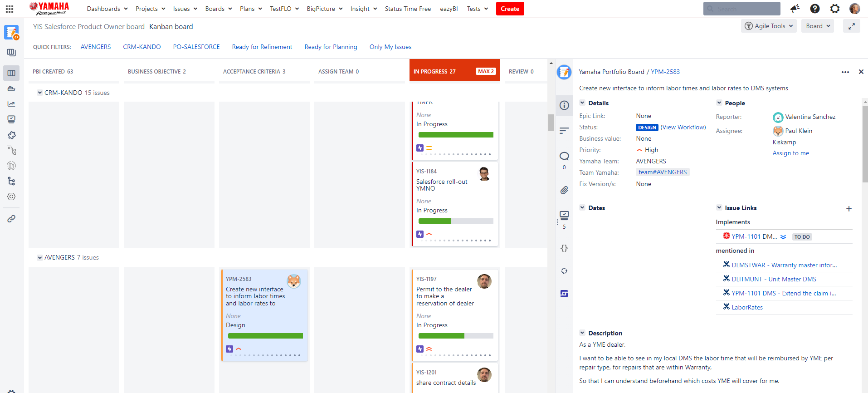
Task: Add a new issue link with plus
Action: tap(849, 209)
